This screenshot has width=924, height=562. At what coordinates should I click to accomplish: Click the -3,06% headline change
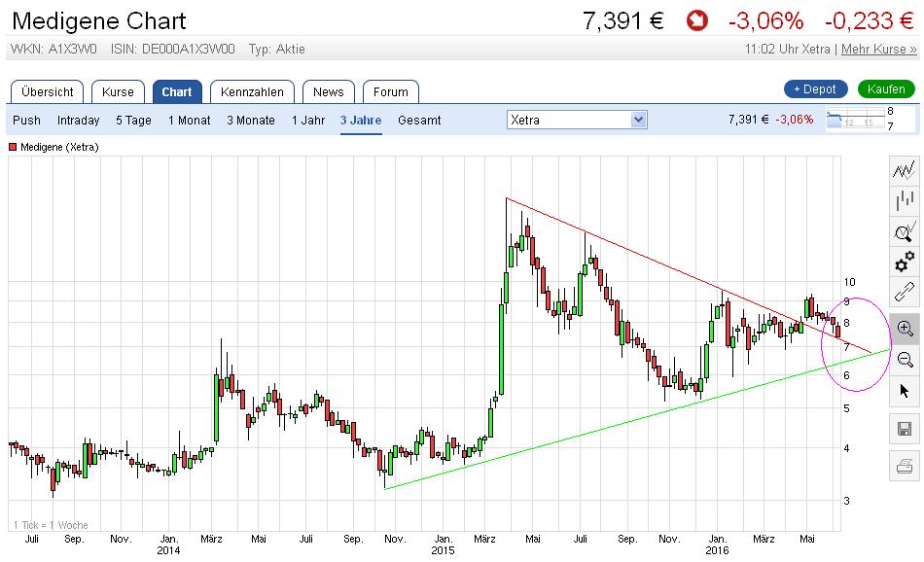tap(765, 21)
